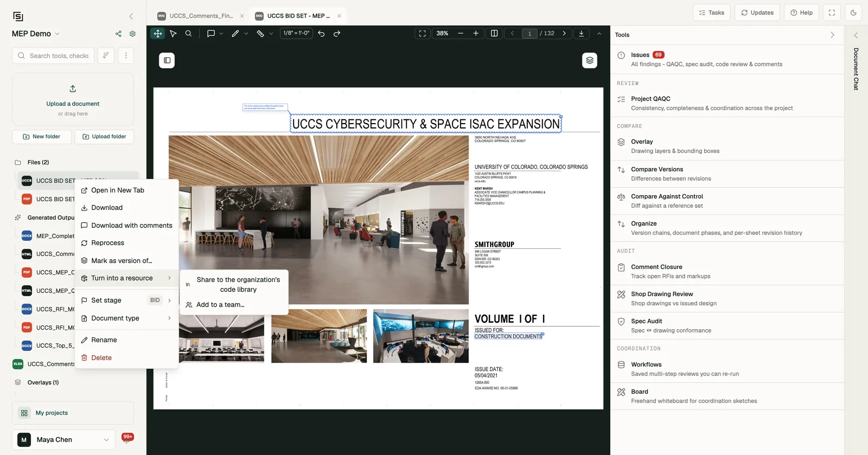Image resolution: width=868 pixels, height=455 pixels.
Task: Open the more options kebab menu
Action: pos(126,55)
